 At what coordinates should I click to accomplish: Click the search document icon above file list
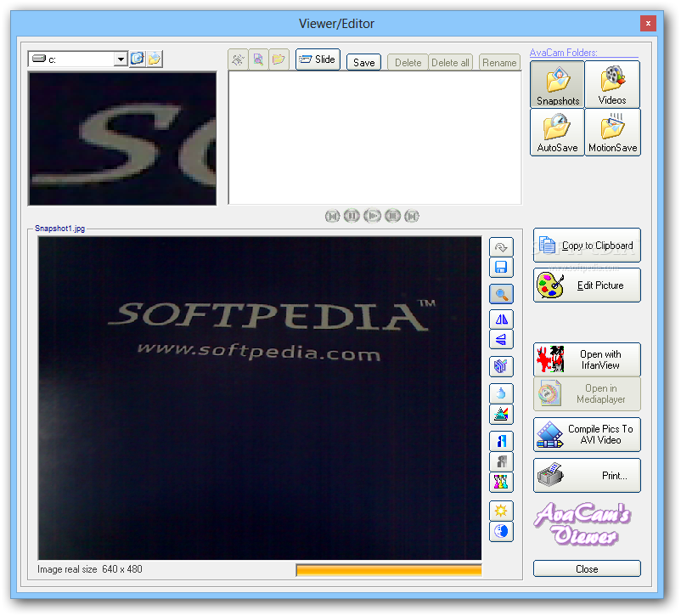tap(258, 59)
